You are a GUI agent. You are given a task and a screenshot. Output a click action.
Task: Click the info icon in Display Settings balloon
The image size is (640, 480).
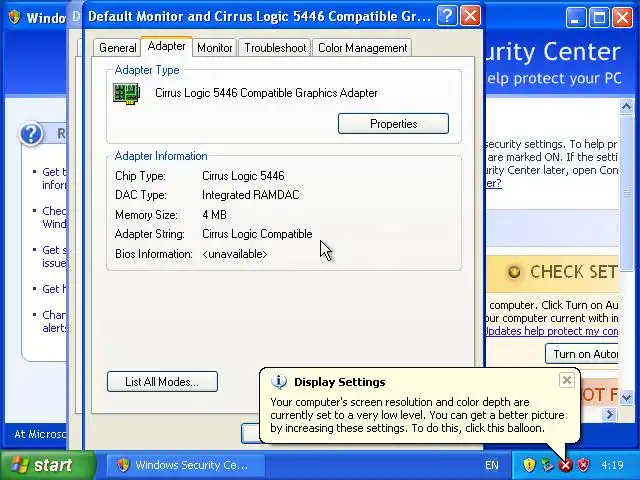279,382
